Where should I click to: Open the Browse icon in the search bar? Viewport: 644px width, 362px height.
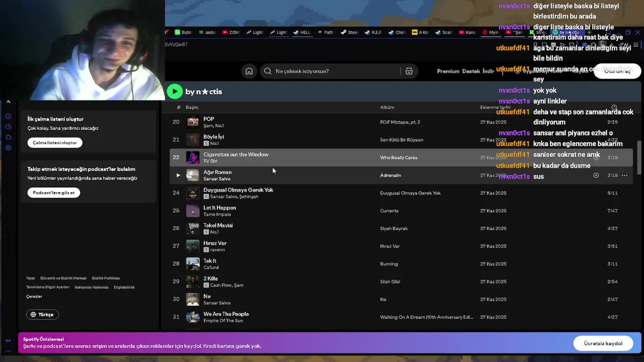409,71
